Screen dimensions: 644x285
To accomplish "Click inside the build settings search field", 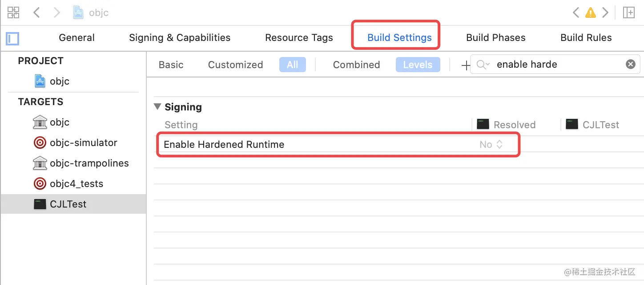I will [556, 65].
